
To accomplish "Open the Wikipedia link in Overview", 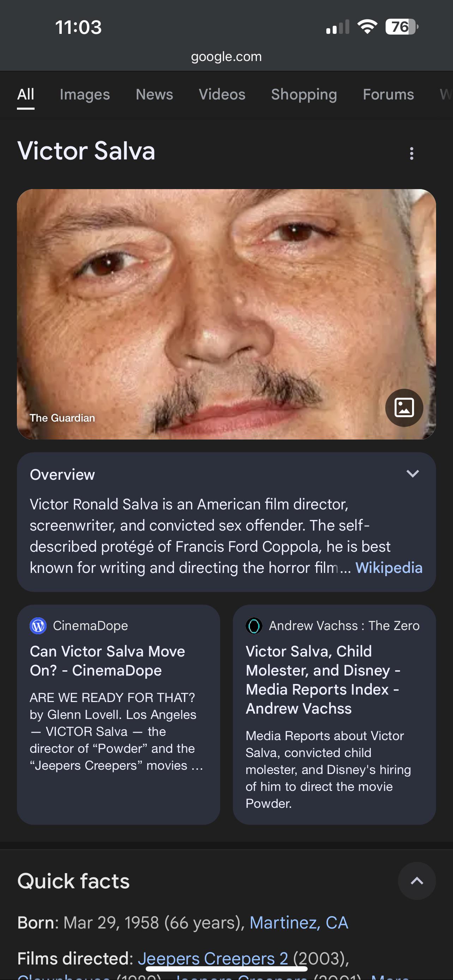I will [x=389, y=568].
